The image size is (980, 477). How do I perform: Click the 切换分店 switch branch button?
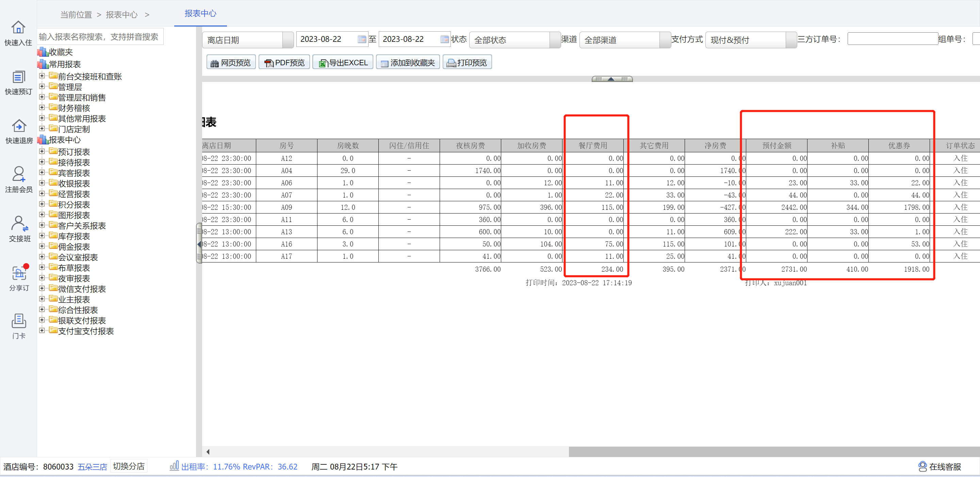129,466
